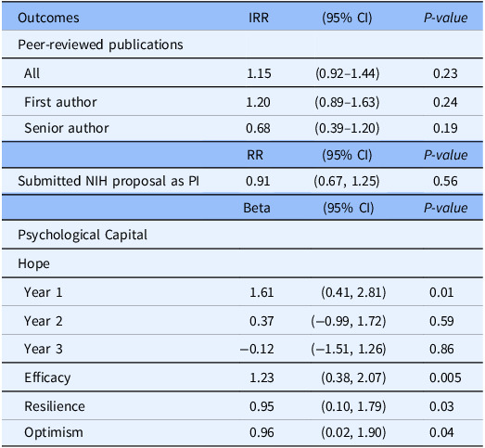Click the Hope subsection label
485x448 pixels.
pyautogui.click(x=33, y=264)
